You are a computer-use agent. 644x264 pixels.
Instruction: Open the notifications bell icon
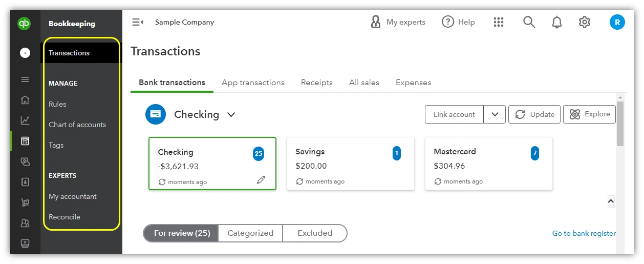coord(557,22)
